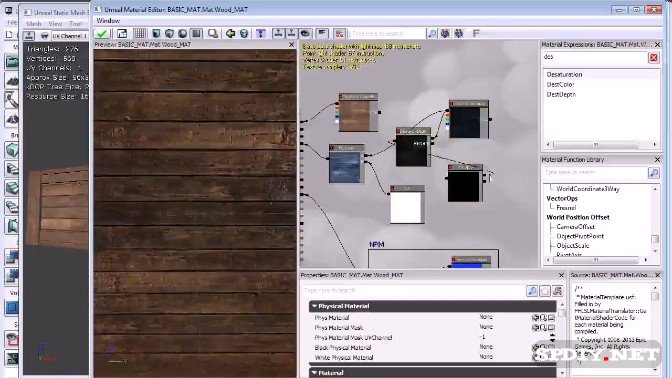This screenshot has width=672, height=378.
Task: Select Fresnel under VectorOps tree
Action: click(x=566, y=207)
